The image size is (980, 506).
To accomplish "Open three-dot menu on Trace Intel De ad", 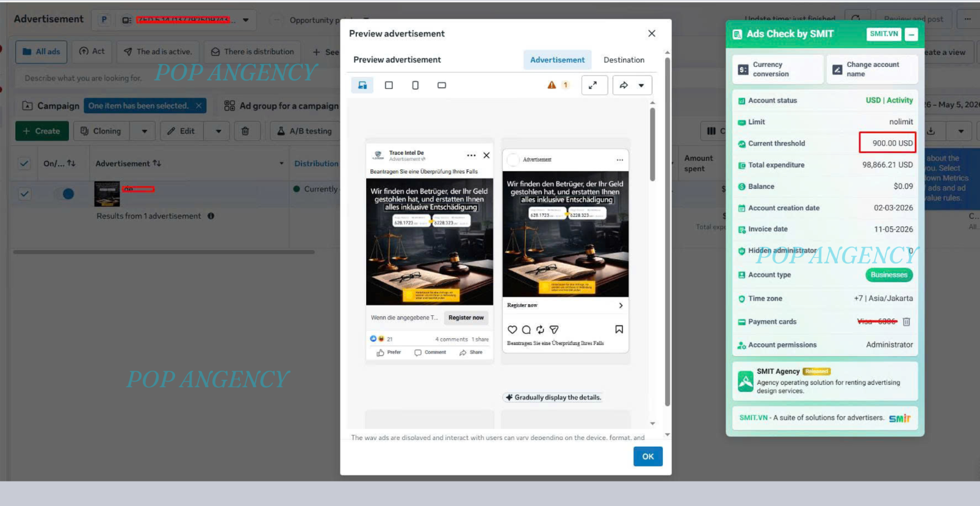I will 471,155.
